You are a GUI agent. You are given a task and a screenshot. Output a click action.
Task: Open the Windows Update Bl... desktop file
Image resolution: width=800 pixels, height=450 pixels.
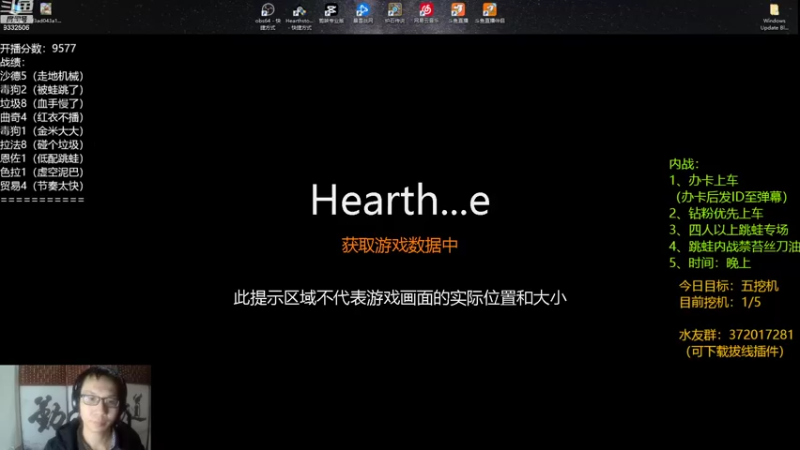click(774, 16)
